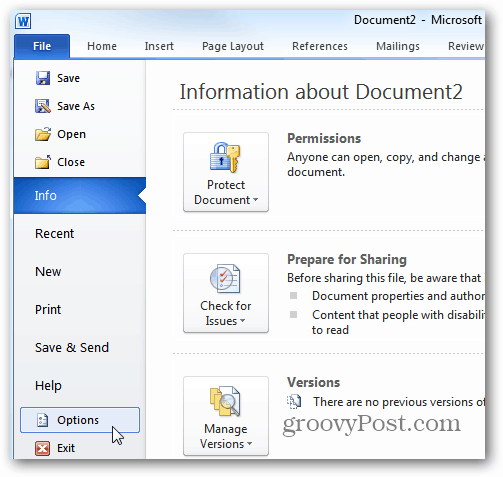Click the Save floppy disk icon
Screen dimensions: 503x477
pos(43,78)
